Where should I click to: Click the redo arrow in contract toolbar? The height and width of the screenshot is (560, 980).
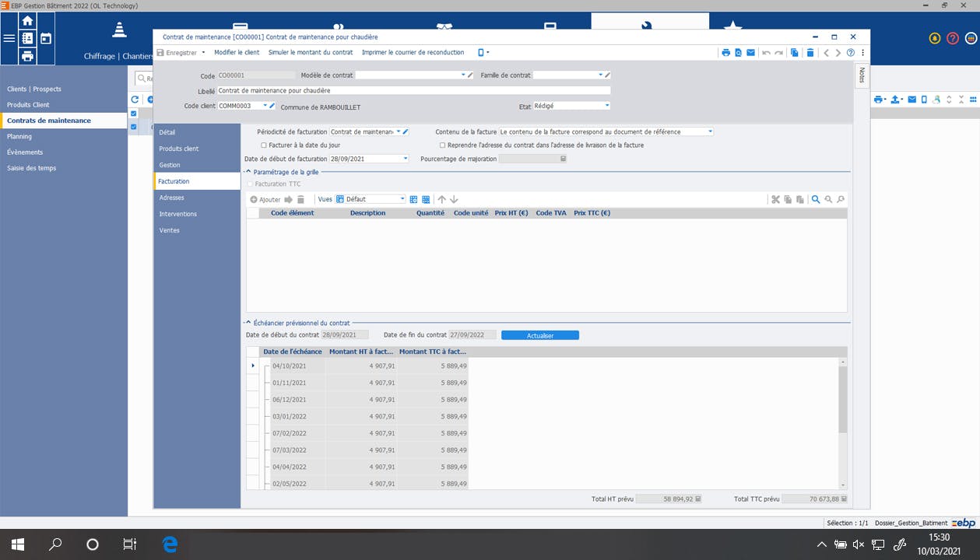778,53
